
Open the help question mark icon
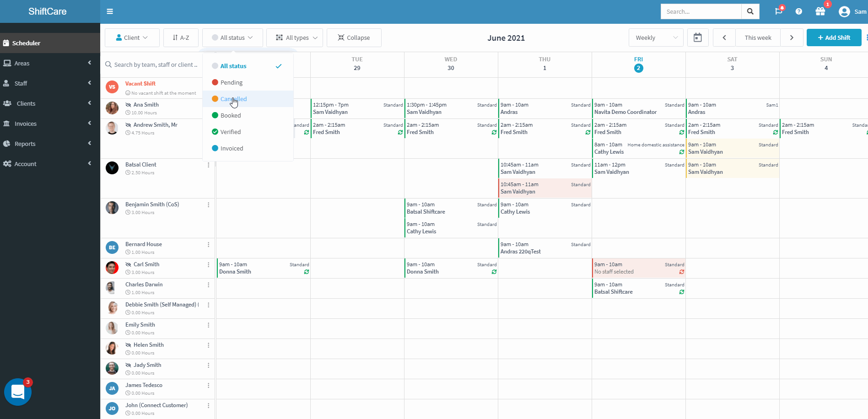(799, 11)
